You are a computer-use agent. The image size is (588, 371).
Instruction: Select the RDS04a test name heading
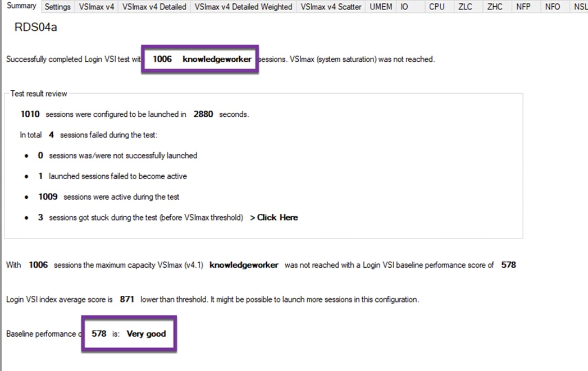(x=35, y=28)
